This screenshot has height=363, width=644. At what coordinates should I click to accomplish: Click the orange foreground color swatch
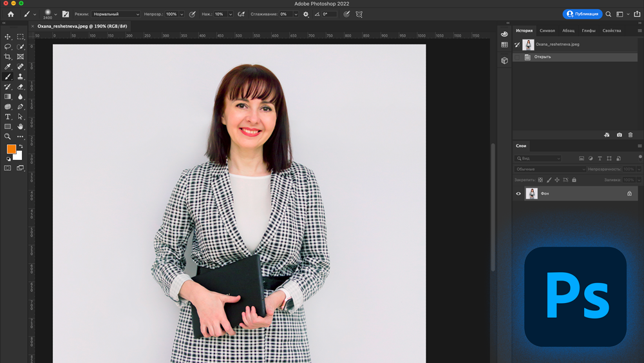[x=11, y=149]
